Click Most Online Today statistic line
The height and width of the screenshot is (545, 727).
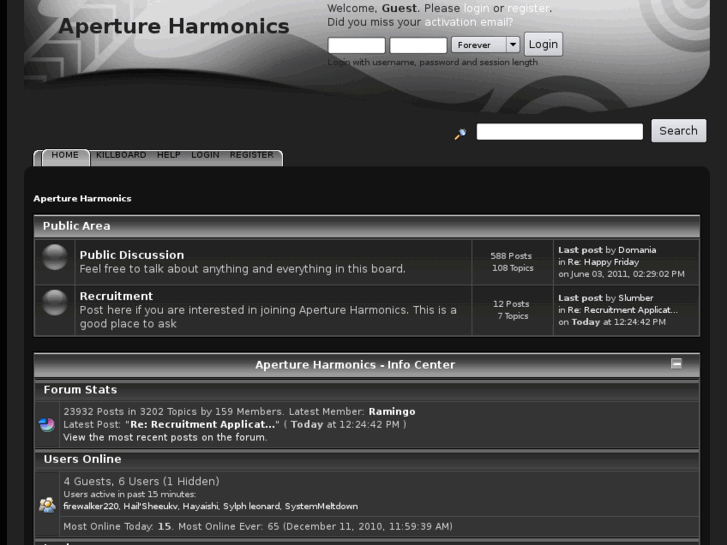click(x=258, y=526)
